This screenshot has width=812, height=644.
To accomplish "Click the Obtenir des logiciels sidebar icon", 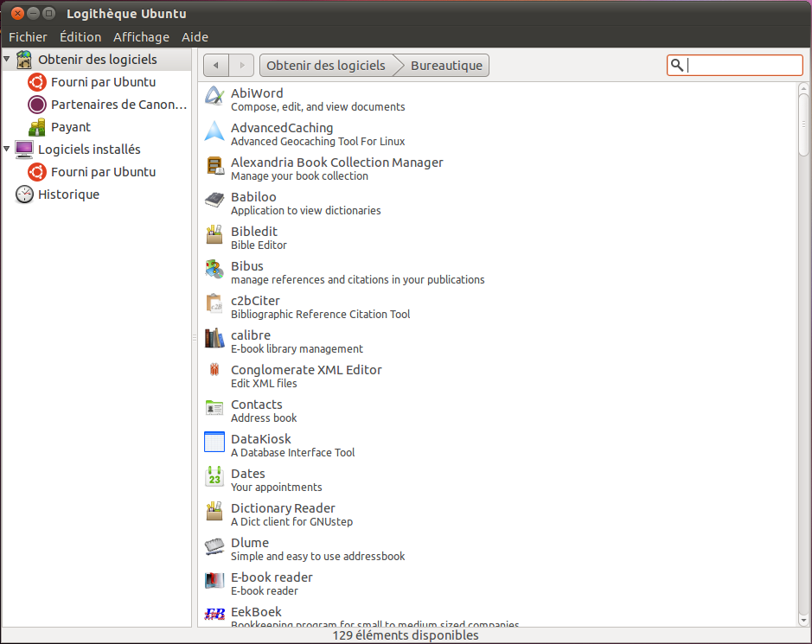I will tap(24, 60).
